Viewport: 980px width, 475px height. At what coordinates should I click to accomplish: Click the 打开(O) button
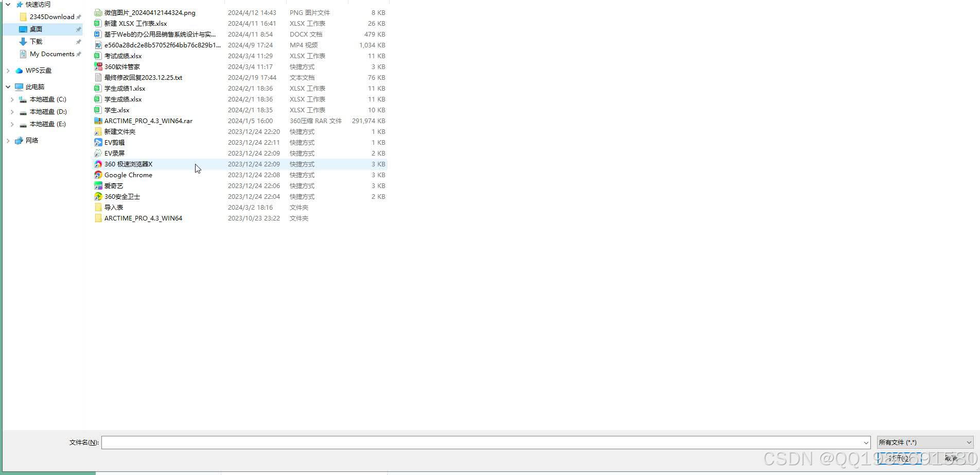pyautogui.click(x=899, y=459)
